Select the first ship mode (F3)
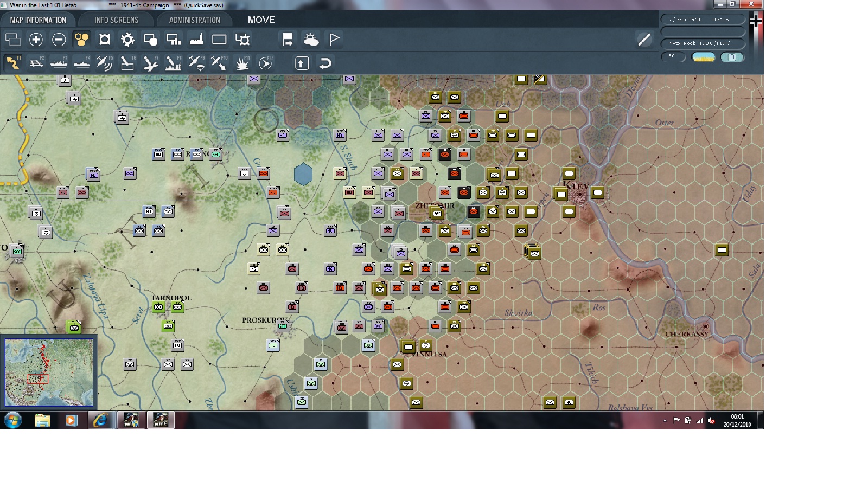Image resolution: width=868 pixels, height=488 pixels. 59,63
